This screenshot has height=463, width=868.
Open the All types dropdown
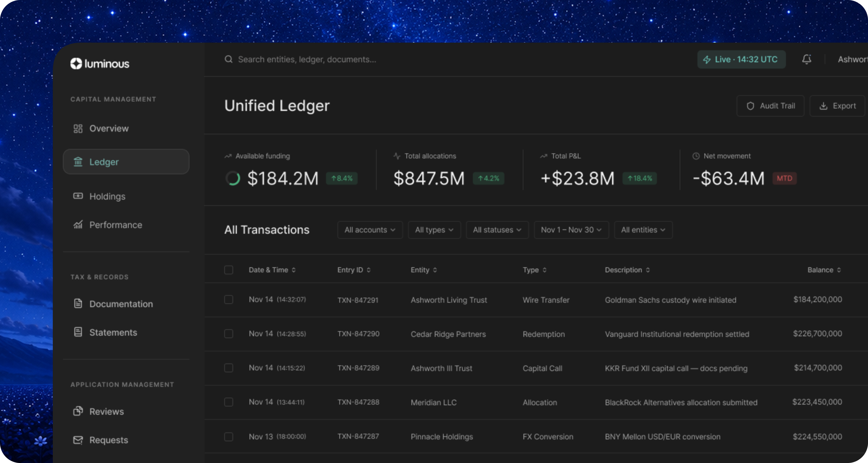tap(434, 230)
